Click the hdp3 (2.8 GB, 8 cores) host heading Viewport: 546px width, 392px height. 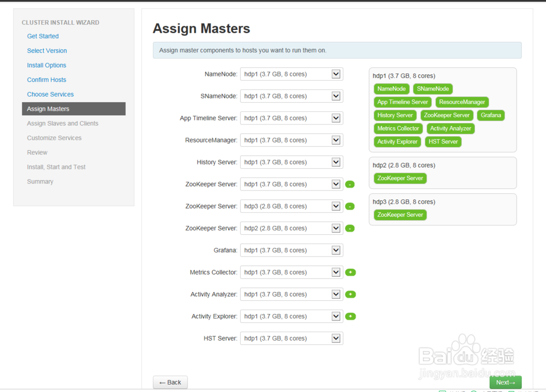[x=404, y=202]
